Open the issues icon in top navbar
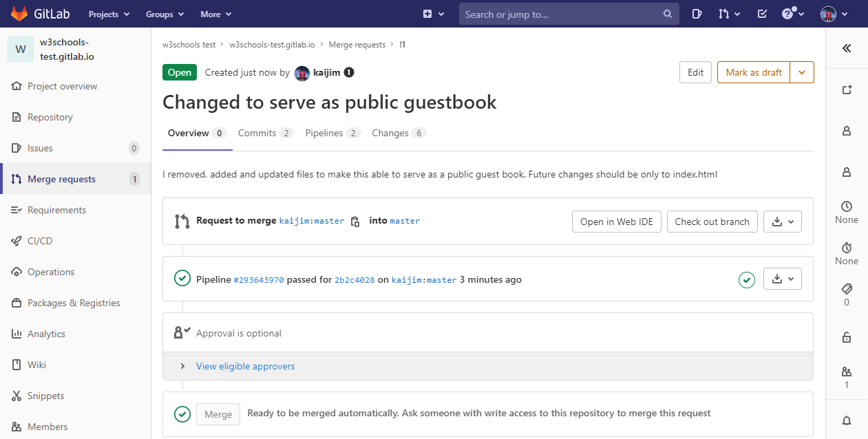The image size is (868, 439). point(697,14)
